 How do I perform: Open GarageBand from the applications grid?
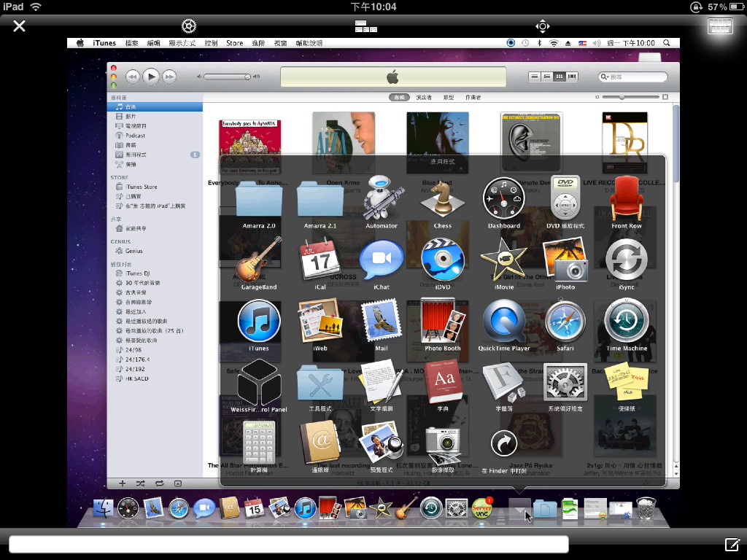(259, 260)
